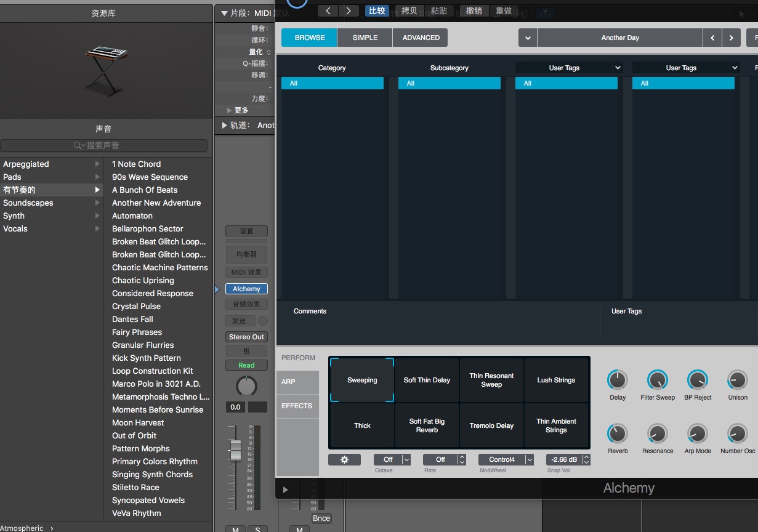
Task: Select the Stiletto Race patch
Action: click(x=159, y=487)
